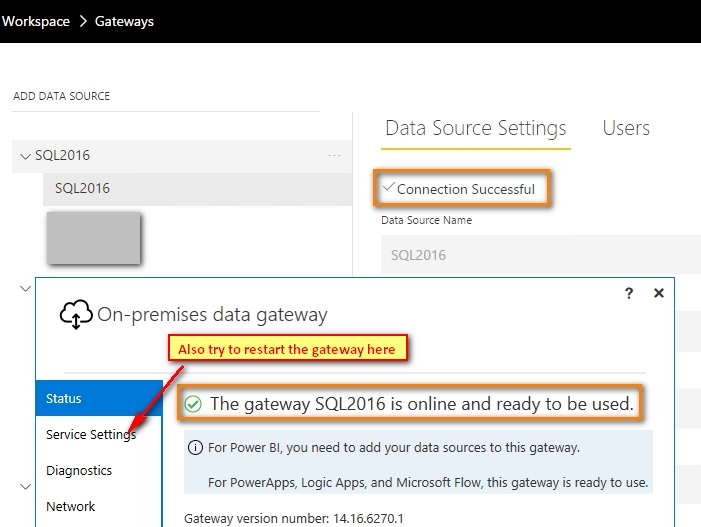Click the info icon beside Power BI note
Screen dimensions: 701x527
195,447
